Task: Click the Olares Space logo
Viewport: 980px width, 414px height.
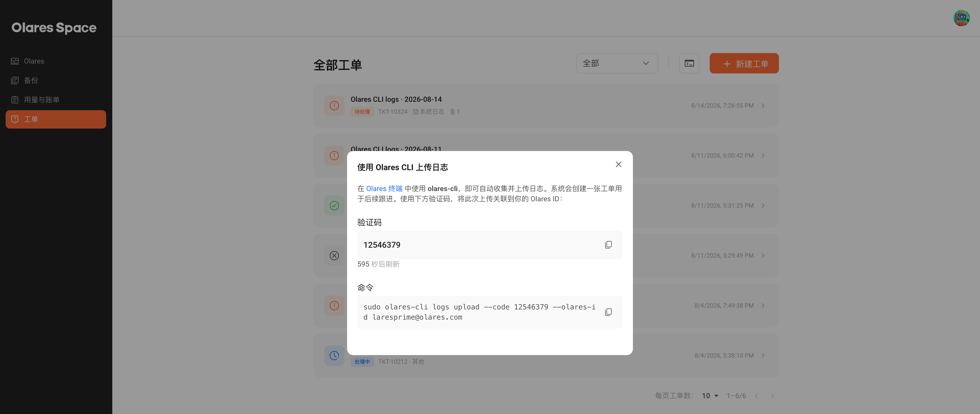Action: pyautogui.click(x=54, y=28)
